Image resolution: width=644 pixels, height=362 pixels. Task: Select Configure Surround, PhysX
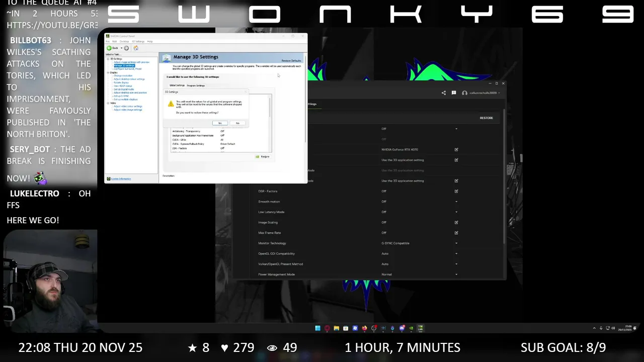pyautogui.click(x=128, y=69)
